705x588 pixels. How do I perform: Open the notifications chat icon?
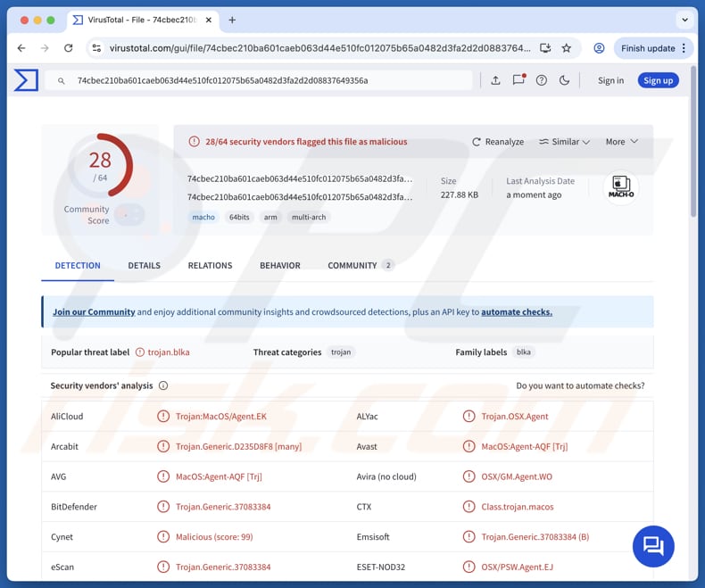(518, 80)
